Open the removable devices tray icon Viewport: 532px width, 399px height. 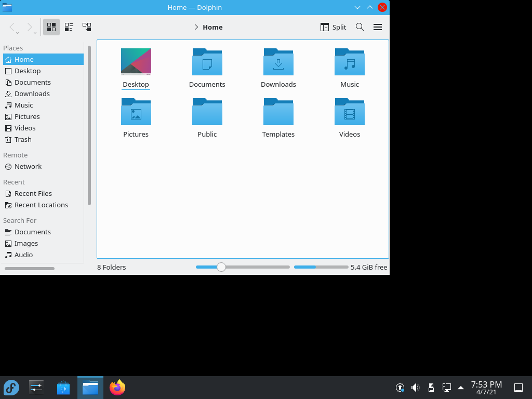[431, 388]
